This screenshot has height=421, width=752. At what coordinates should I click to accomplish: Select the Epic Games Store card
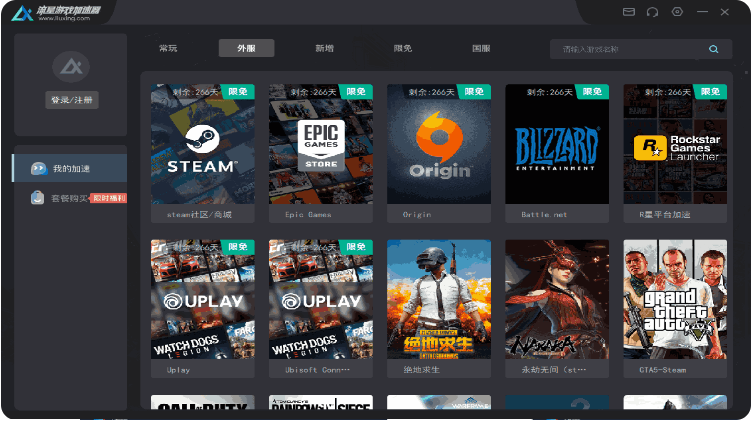pos(321,153)
